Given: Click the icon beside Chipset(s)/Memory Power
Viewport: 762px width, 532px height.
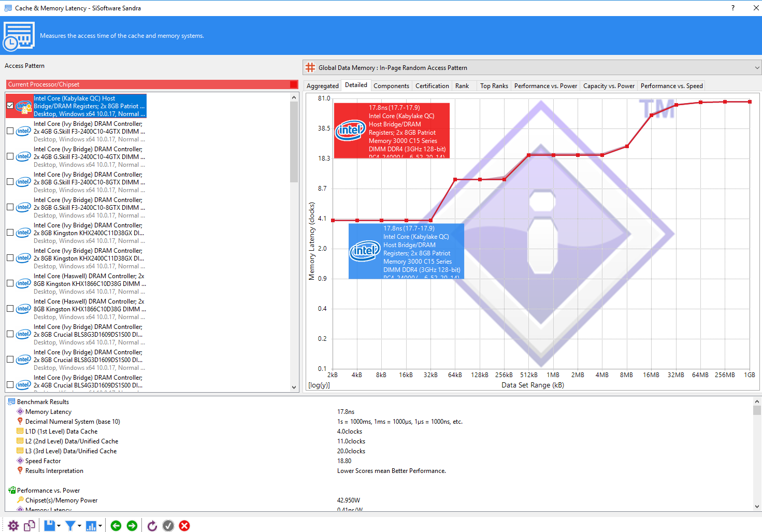Looking at the screenshot, I should click(x=20, y=500).
